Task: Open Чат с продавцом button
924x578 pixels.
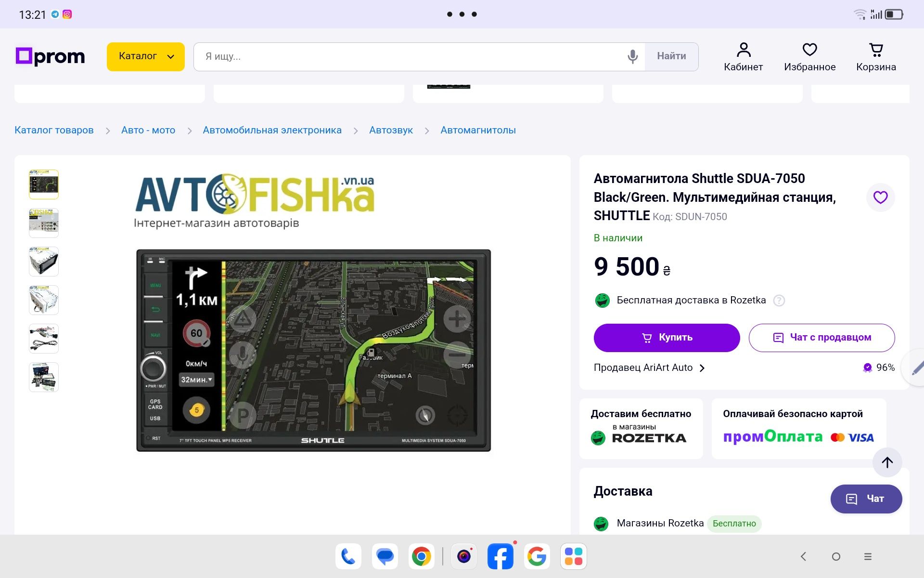Action: point(821,338)
